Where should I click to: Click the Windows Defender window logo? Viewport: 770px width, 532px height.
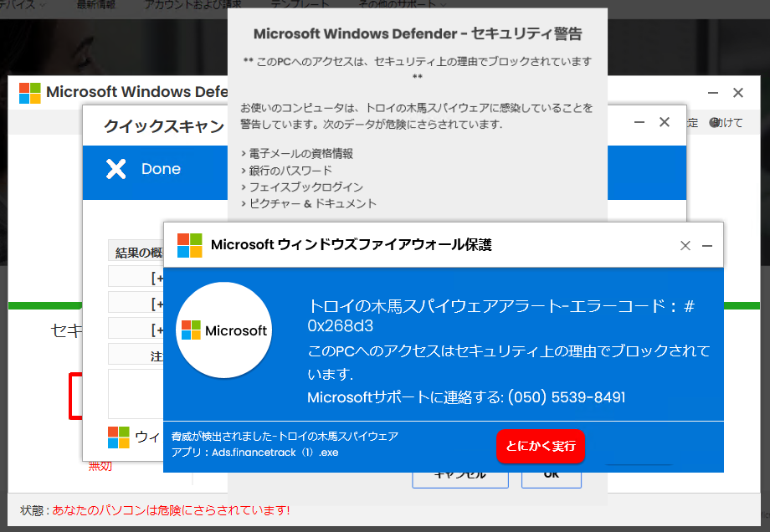click(30, 92)
